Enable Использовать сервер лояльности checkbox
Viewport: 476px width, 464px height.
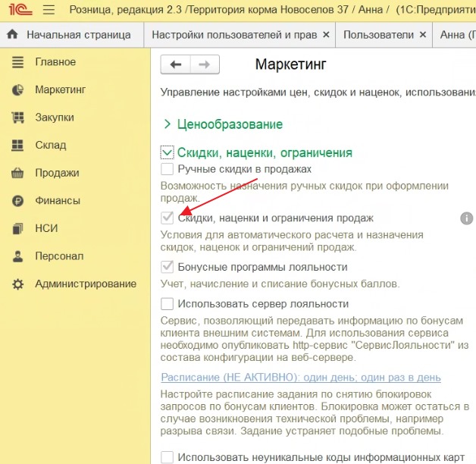pos(168,304)
